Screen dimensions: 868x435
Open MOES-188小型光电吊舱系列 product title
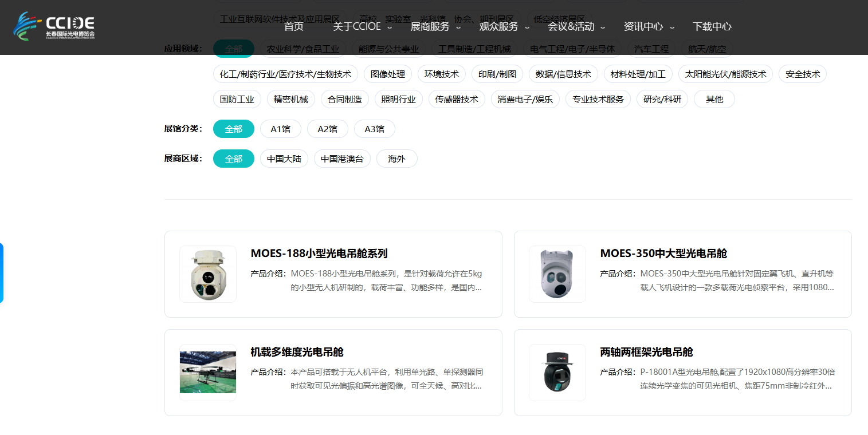click(319, 254)
